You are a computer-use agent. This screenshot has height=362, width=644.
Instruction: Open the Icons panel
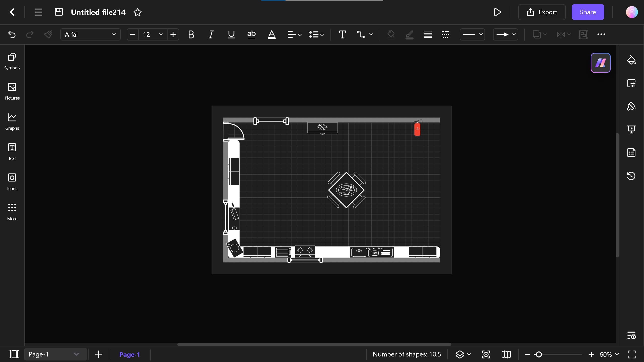coord(12,182)
